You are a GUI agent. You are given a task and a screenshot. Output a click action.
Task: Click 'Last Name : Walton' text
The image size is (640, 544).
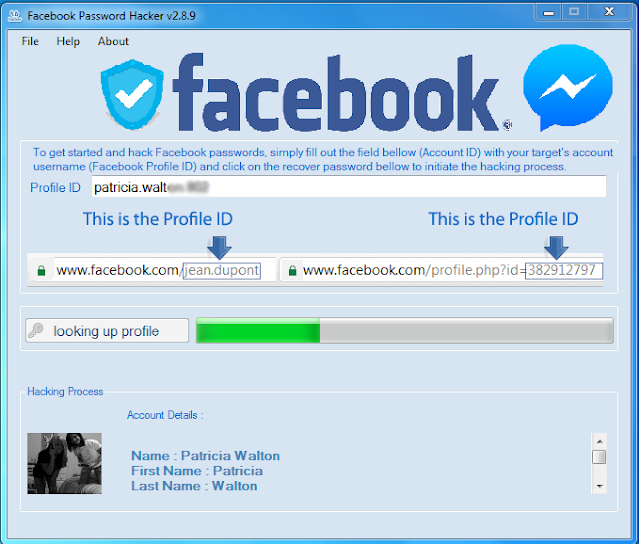pos(194,486)
